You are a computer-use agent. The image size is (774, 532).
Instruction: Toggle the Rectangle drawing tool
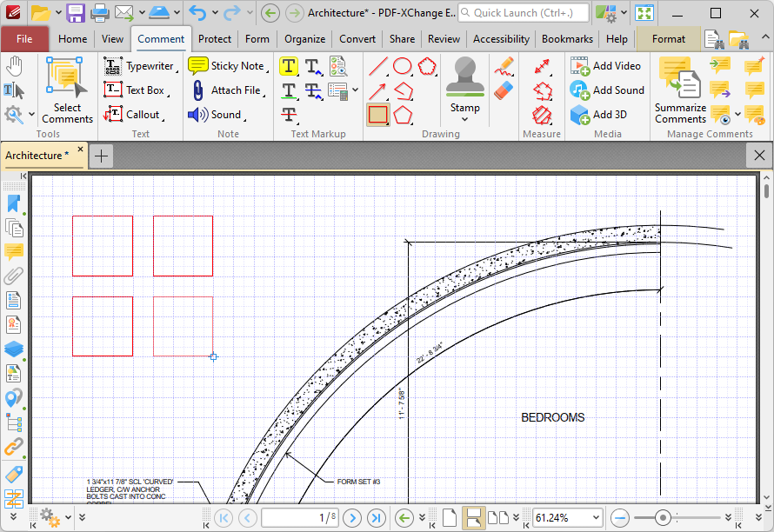point(377,115)
